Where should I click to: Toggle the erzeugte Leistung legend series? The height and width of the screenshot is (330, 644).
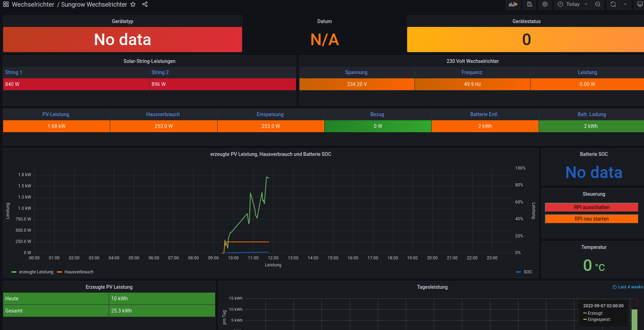(x=36, y=272)
